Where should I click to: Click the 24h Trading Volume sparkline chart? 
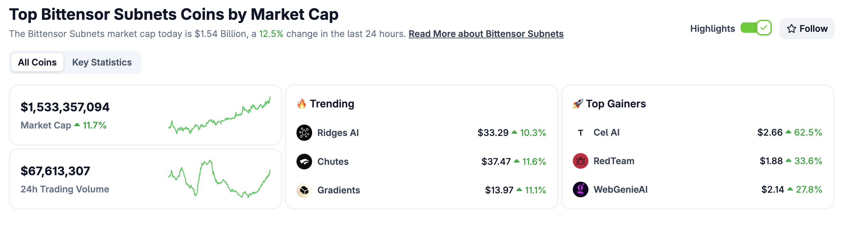[x=219, y=179]
